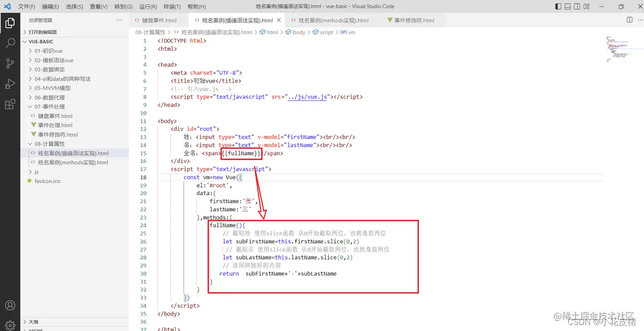Click 08-计算属性 in breadcrumb
This screenshot has width=644, height=331.
(x=150, y=32)
